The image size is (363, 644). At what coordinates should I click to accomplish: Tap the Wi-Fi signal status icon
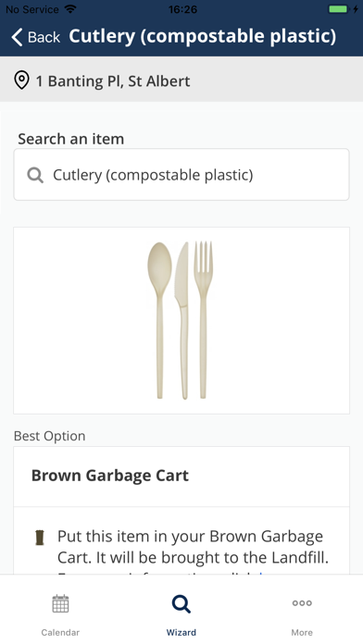70,9
